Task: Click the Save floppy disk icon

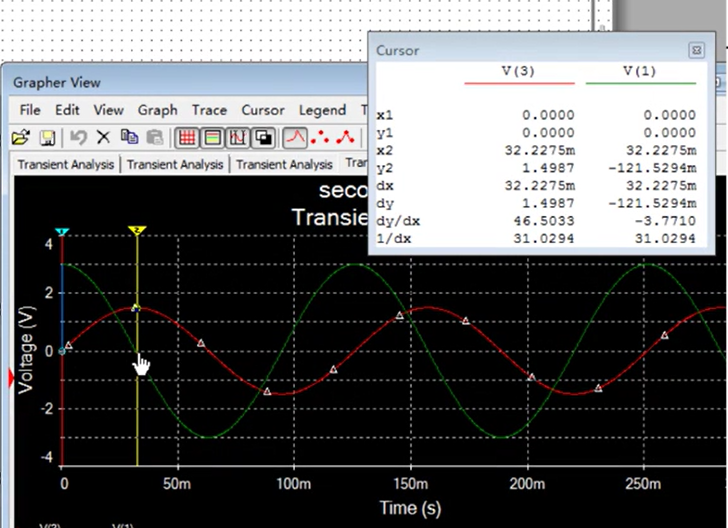Action: click(46, 137)
